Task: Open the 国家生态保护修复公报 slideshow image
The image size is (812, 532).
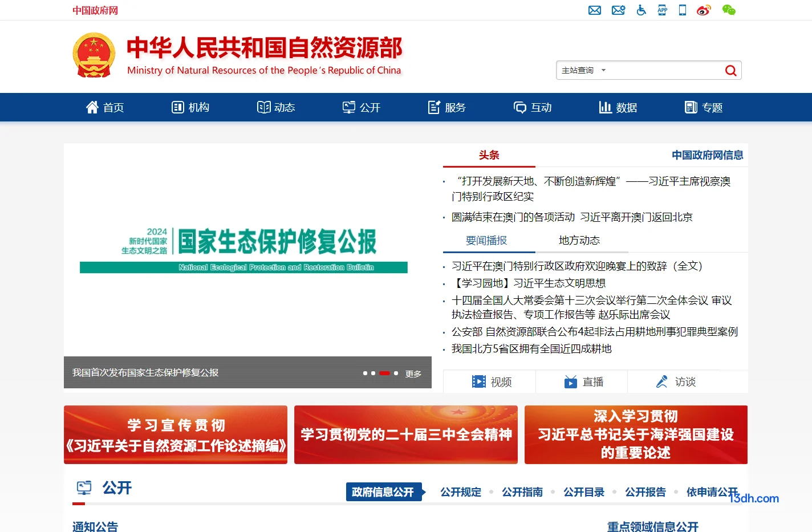Action: click(x=247, y=250)
